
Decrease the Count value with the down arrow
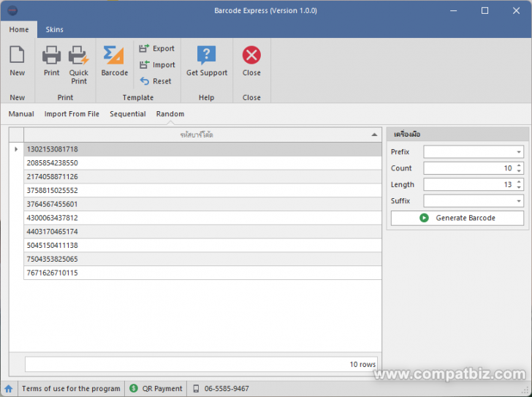pyautogui.click(x=519, y=170)
